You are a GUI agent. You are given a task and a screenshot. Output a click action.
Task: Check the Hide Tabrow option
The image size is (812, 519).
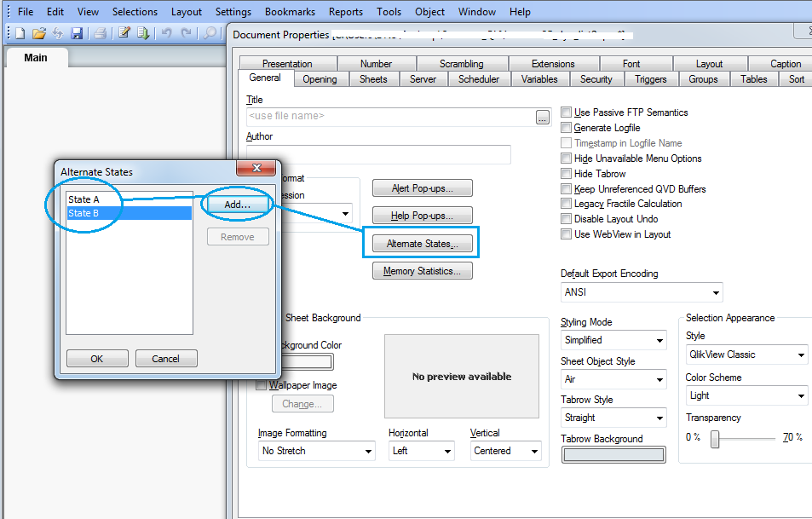point(567,174)
